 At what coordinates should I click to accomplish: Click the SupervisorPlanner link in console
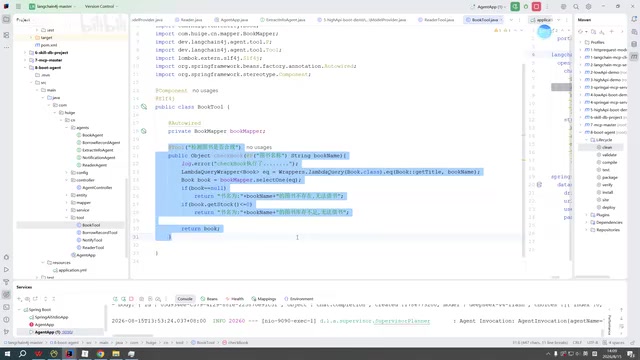click(x=402, y=321)
